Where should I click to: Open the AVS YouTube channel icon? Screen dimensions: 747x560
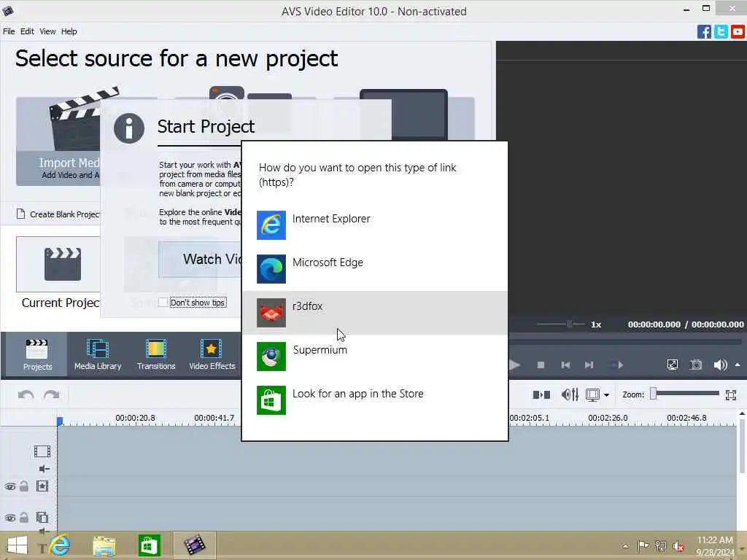tap(738, 32)
